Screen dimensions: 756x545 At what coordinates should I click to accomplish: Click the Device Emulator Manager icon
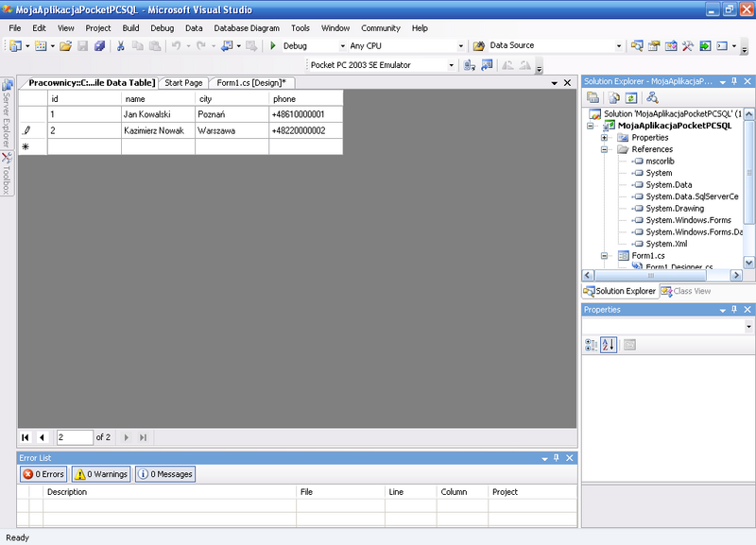487,65
